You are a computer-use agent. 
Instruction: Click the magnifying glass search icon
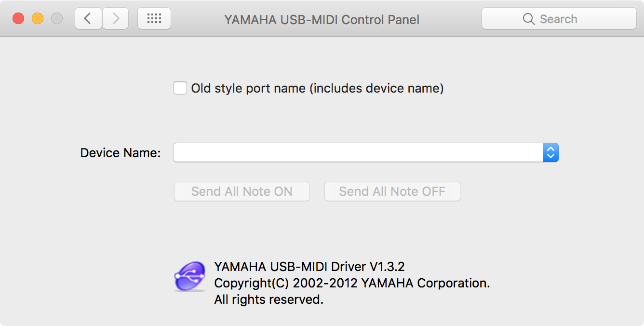point(529,19)
